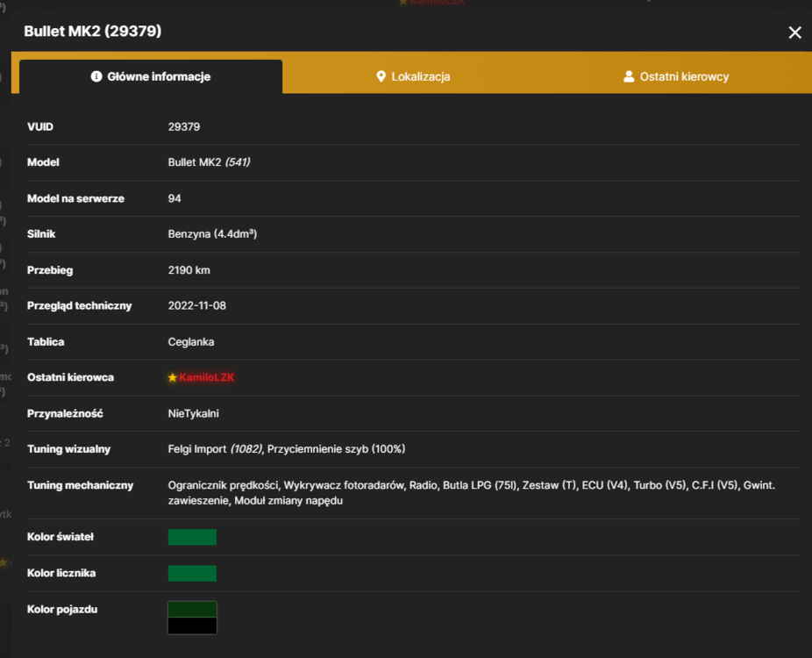Image resolution: width=812 pixels, height=658 pixels.
Task: Click the Przebieg row label
Action: pos(50,270)
